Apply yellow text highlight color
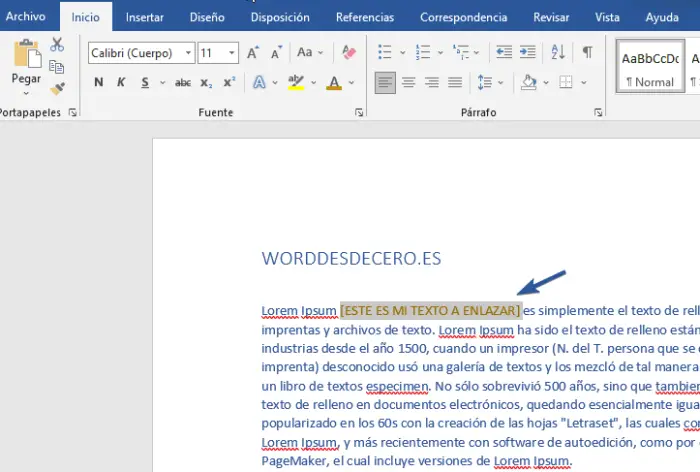This screenshot has width=700, height=472. click(x=296, y=82)
